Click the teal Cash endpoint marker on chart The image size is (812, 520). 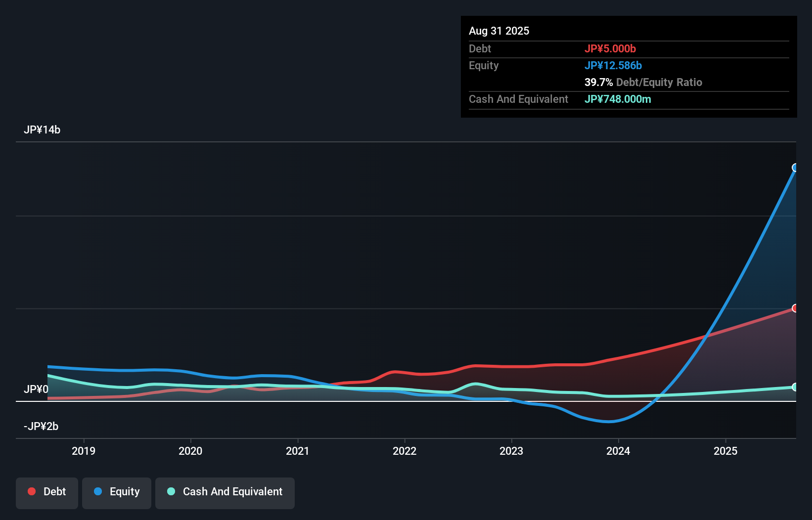[795, 387]
